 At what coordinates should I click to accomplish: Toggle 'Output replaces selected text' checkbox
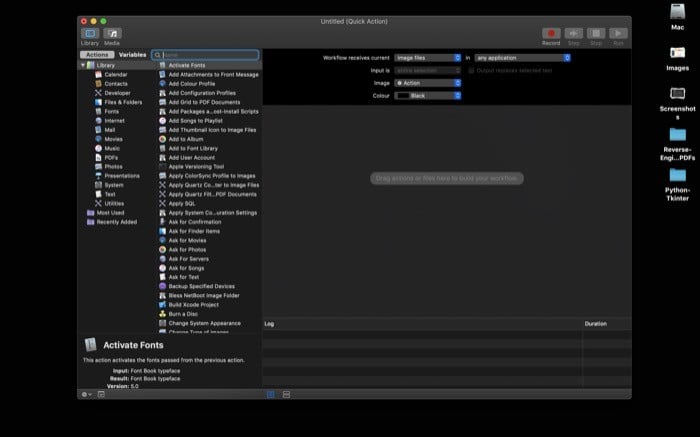(471, 71)
